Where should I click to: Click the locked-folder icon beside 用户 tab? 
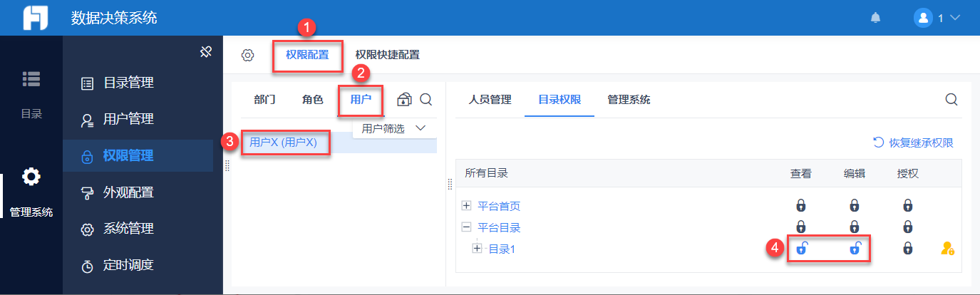(404, 100)
